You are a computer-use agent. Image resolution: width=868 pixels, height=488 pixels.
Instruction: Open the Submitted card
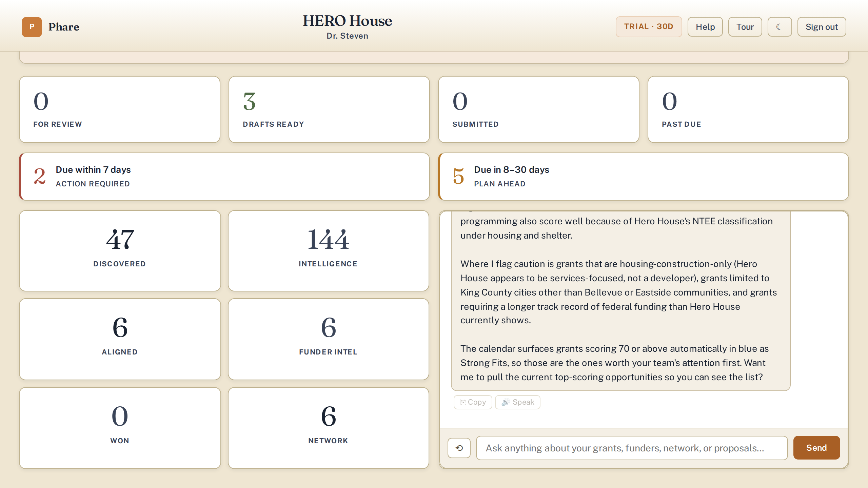[x=539, y=109]
